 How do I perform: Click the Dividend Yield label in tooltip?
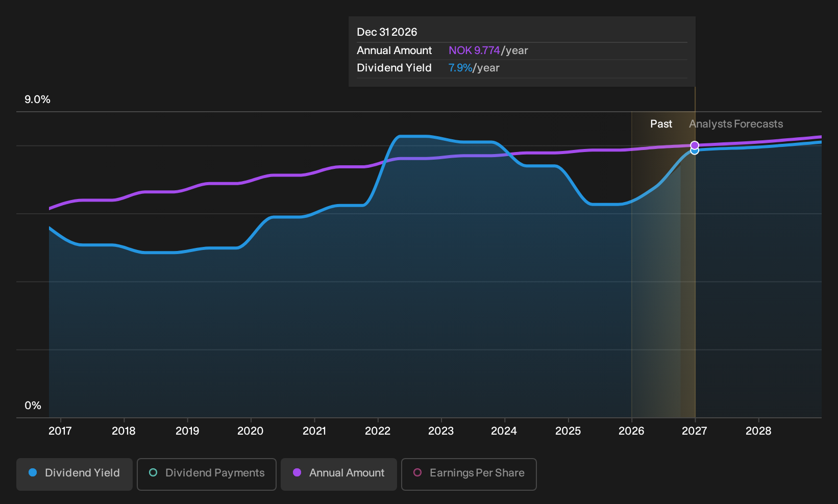[x=394, y=68]
